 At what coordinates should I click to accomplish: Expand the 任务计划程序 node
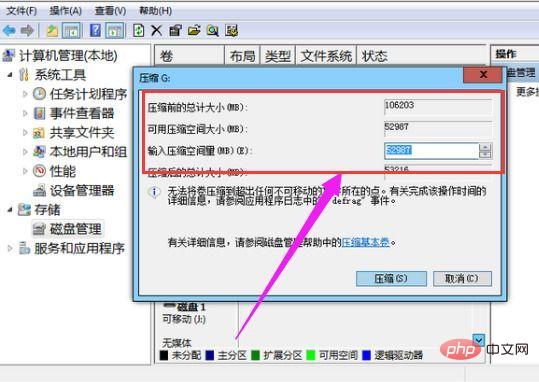click(25, 94)
